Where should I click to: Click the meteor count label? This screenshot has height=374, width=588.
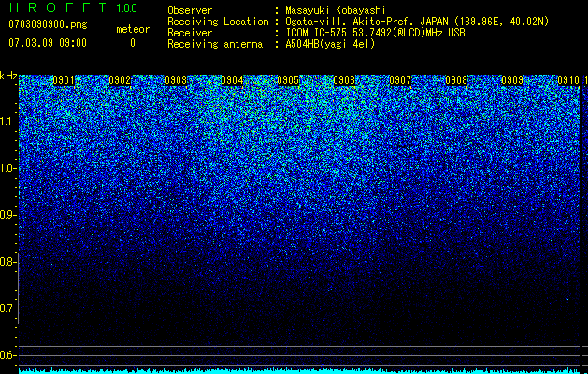133,29
